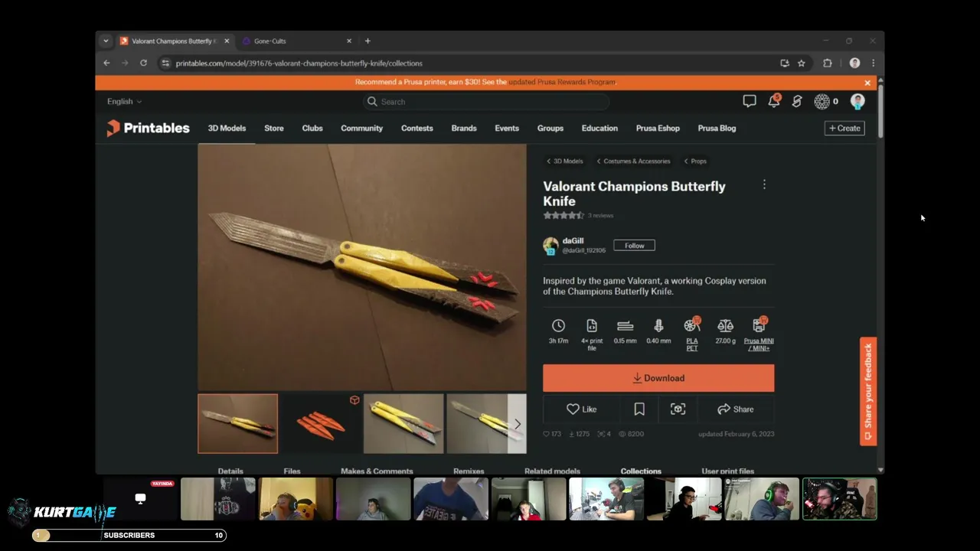Follow the author daGill
Viewport: 980px width, 551px height.
[634, 246]
